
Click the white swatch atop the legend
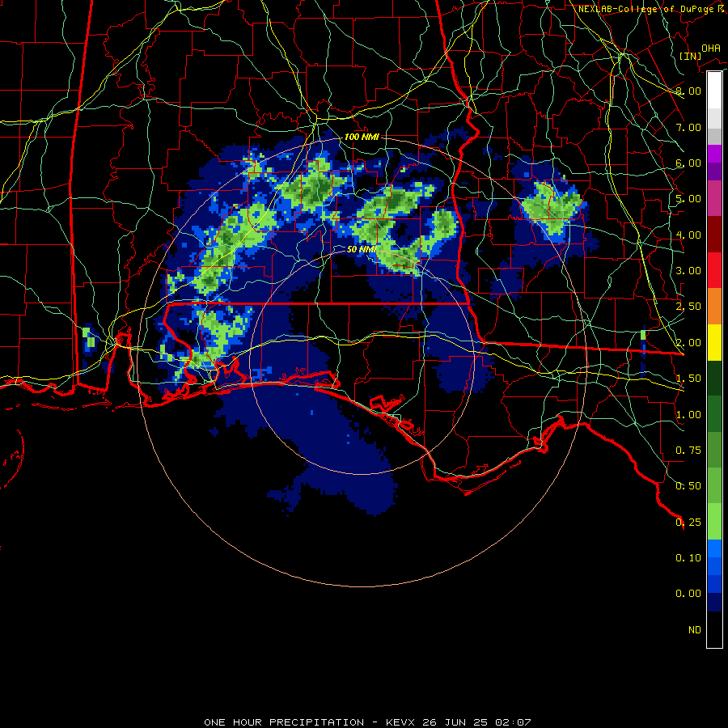pos(714,90)
